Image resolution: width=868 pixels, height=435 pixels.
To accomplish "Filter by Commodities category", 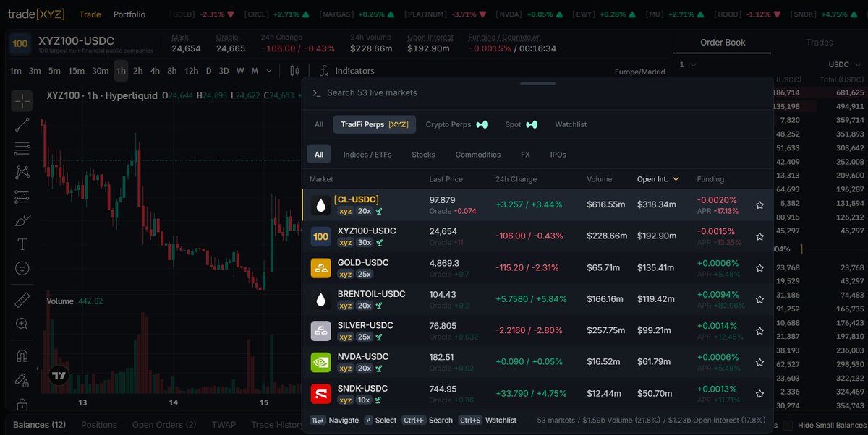I will coord(478,155).
